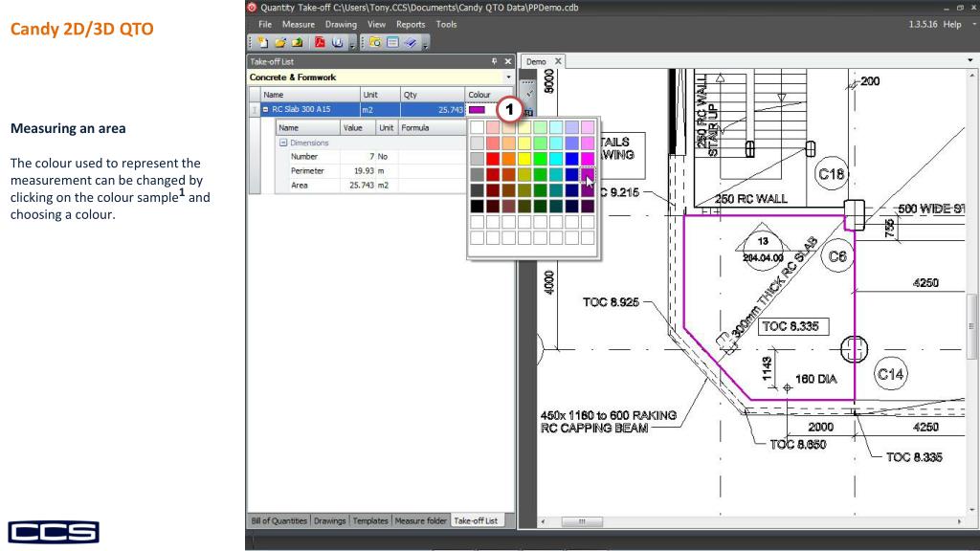Pick the bright magenta palette swatch

[588, 159]
